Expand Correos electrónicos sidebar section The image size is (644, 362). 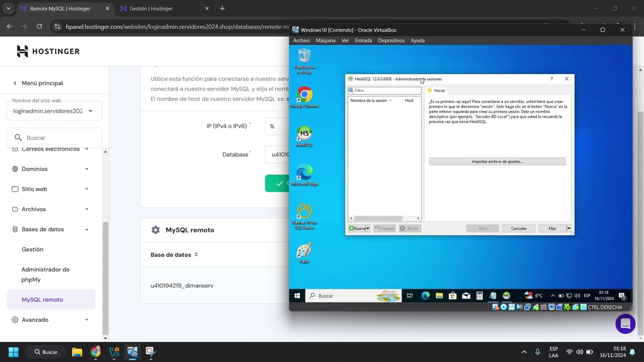click(51, 149)
